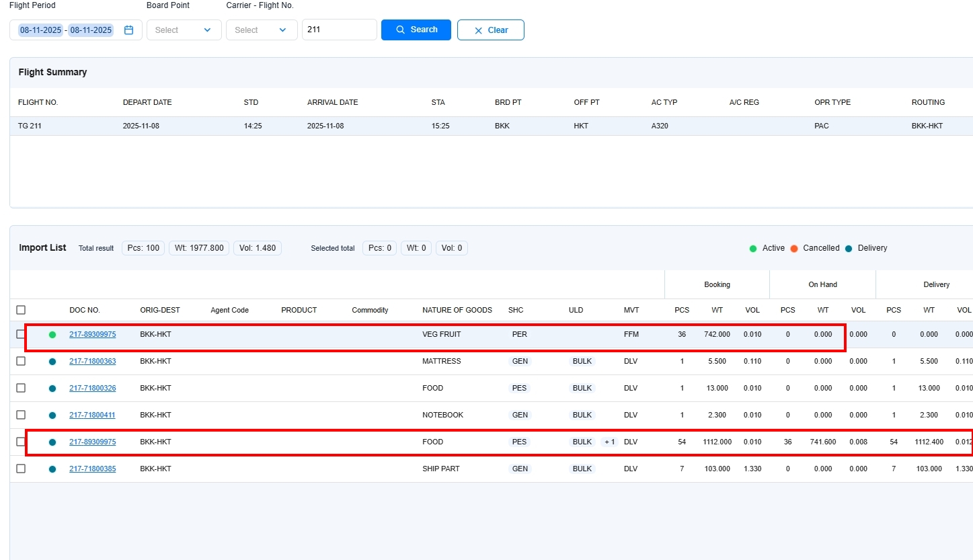Click the status dot on NOTEBOOK row

[52, 415]
